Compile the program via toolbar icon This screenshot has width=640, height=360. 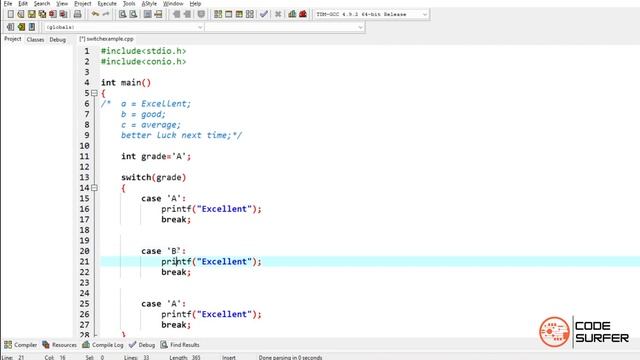coord(218,14)
